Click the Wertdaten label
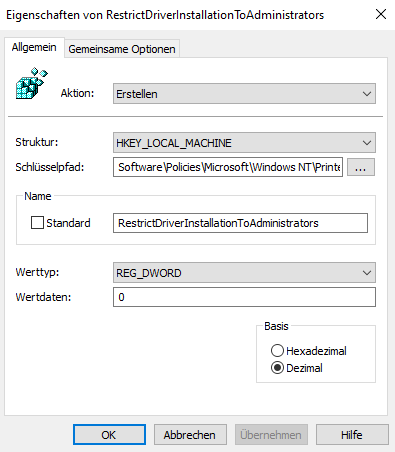 (x=43, y=297)
